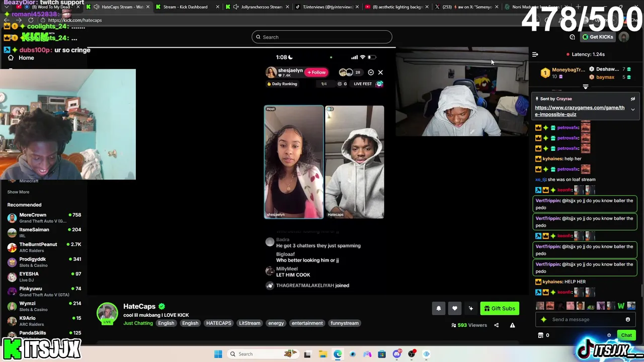The image size is (644, 362).
Task: Click the Kick search bar
Action: tap(322, 37)
